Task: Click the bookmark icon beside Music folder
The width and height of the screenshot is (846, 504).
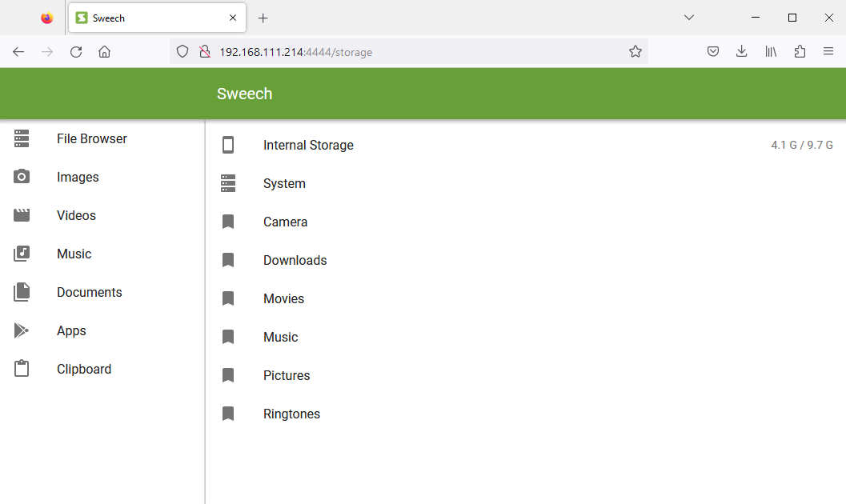Action: pyautogui.click(x=228, y=337)
